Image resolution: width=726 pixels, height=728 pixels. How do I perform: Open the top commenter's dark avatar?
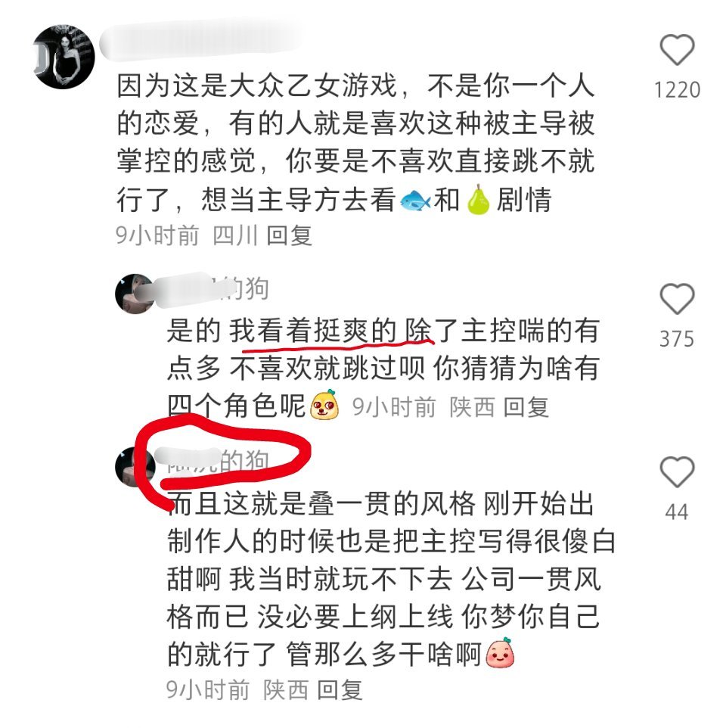[64, 57]
